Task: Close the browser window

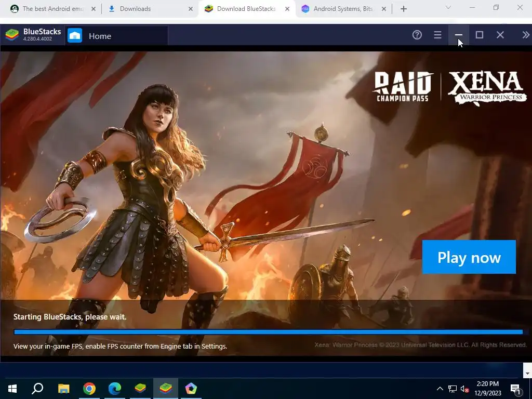Action: pyautogui.click(x=520, y=7)
